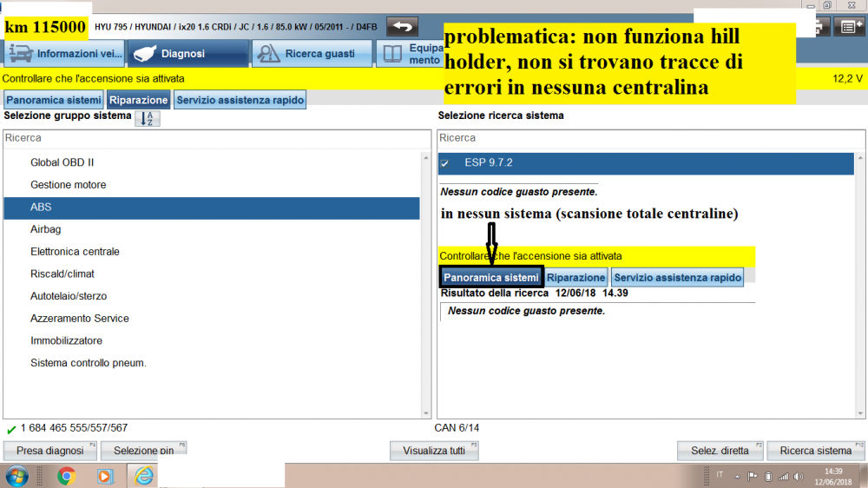The image size is (868, 488).
Task: Open the Informazioni vei... section
Action: [x=64, y=54]
